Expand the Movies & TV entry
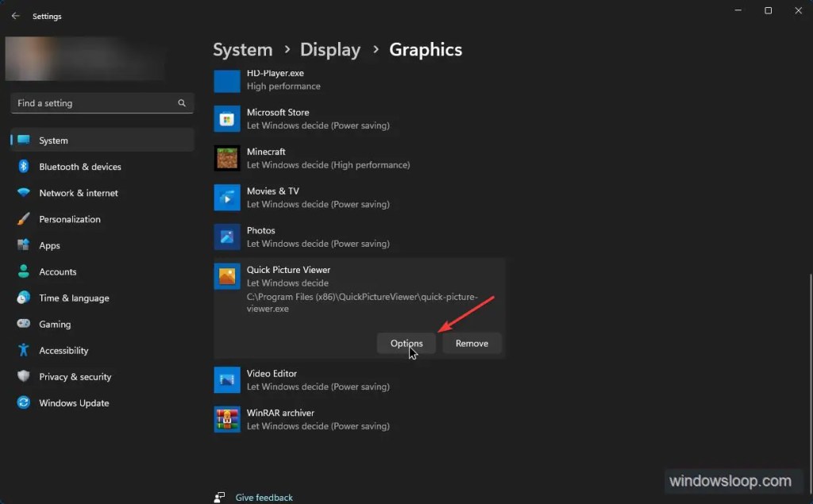The width and height of the screenshot is (813, 504). tap(360, 198)
